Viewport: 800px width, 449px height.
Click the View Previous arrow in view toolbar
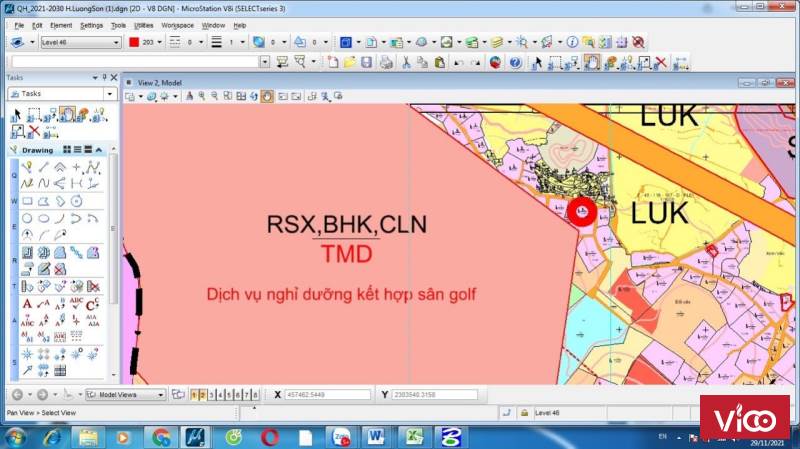[283, 96]
